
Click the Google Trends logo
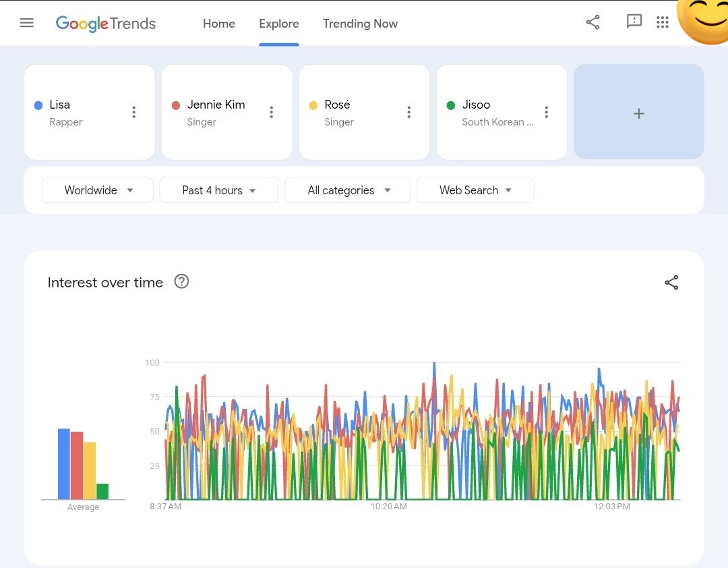[105, 23]
